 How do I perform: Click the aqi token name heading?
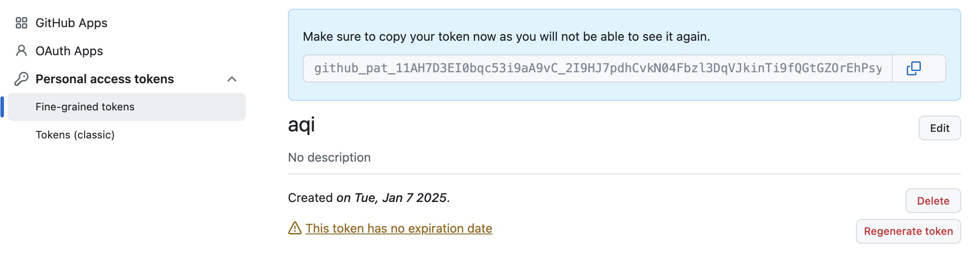pyautogui.click(x=302, y=125)
